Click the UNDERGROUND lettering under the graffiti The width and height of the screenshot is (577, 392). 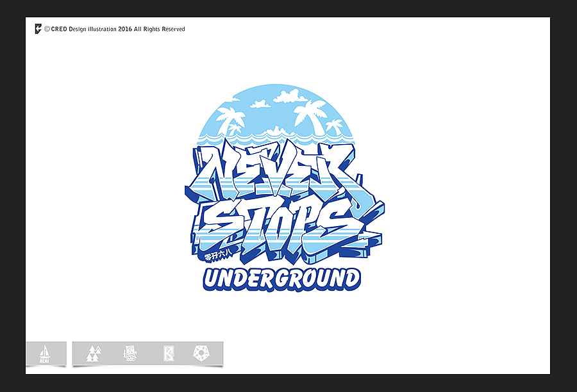tap(282, 279)
